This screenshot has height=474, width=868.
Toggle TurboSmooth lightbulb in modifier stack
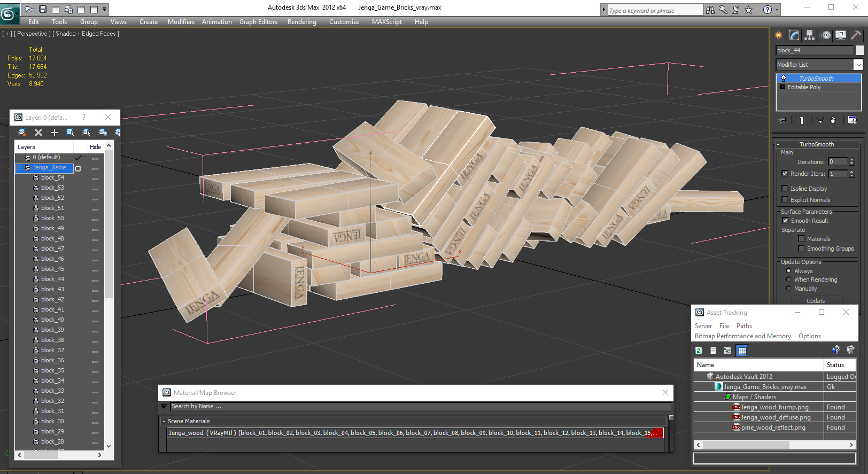pos(784,79)
